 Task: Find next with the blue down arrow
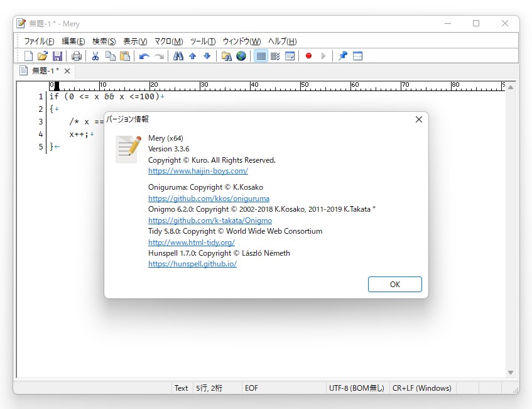pyautogui.click(x=207, y=56)
